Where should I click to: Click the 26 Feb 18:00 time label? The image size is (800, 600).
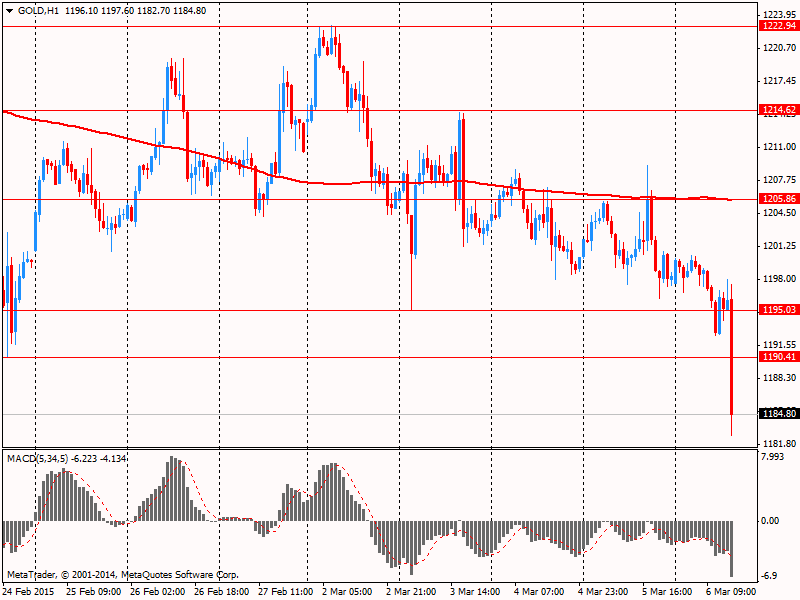pos(222,591)
